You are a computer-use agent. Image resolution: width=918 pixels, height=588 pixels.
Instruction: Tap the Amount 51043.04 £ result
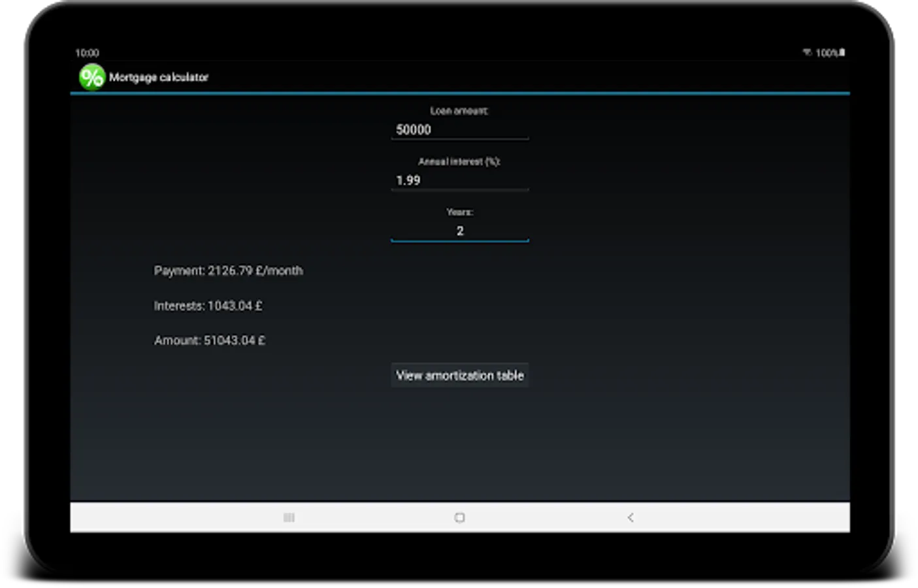210,340
